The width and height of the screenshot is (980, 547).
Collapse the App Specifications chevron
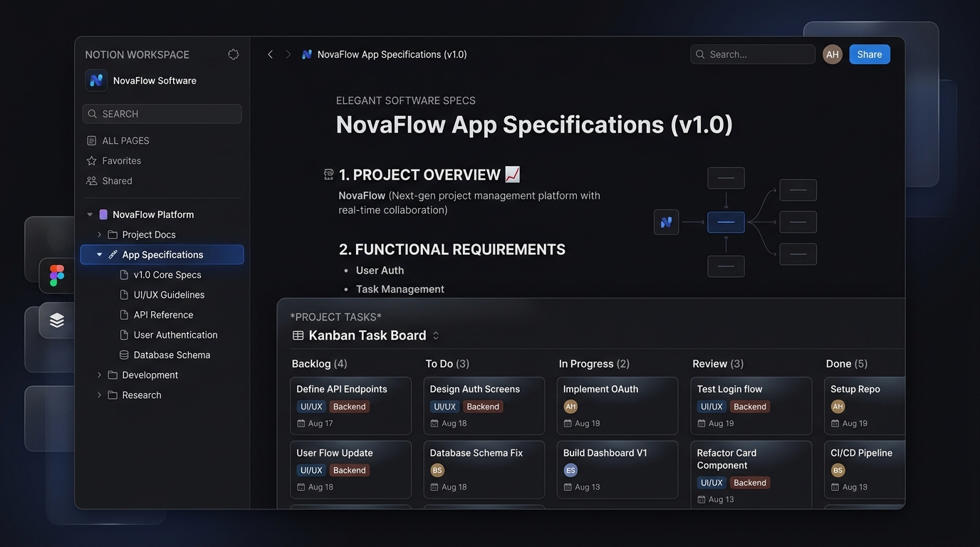(x=99, y=254)
